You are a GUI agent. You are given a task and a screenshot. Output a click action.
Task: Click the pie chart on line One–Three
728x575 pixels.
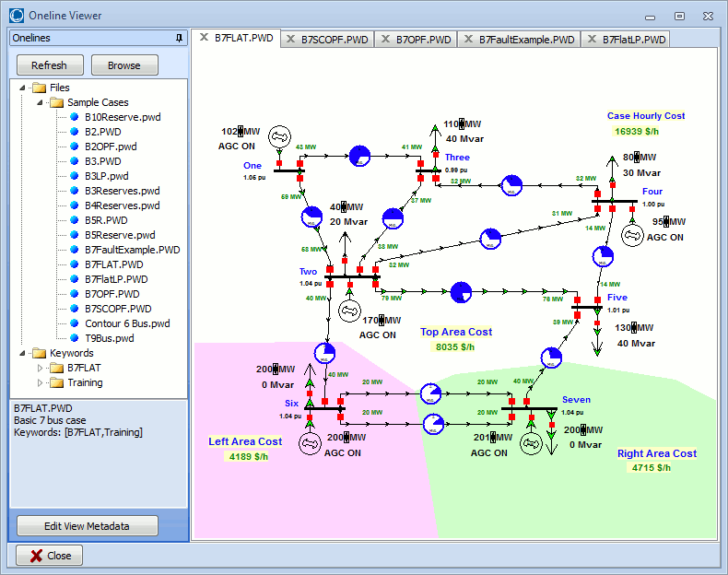pyautogui.click(x=358, y=157)
